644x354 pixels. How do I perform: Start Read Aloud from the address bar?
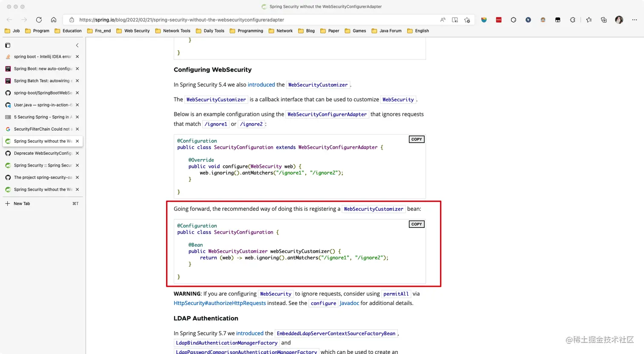click(443, 20)
